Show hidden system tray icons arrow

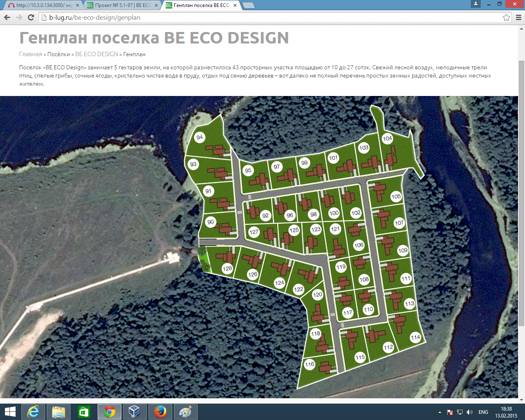coord(440,412)
